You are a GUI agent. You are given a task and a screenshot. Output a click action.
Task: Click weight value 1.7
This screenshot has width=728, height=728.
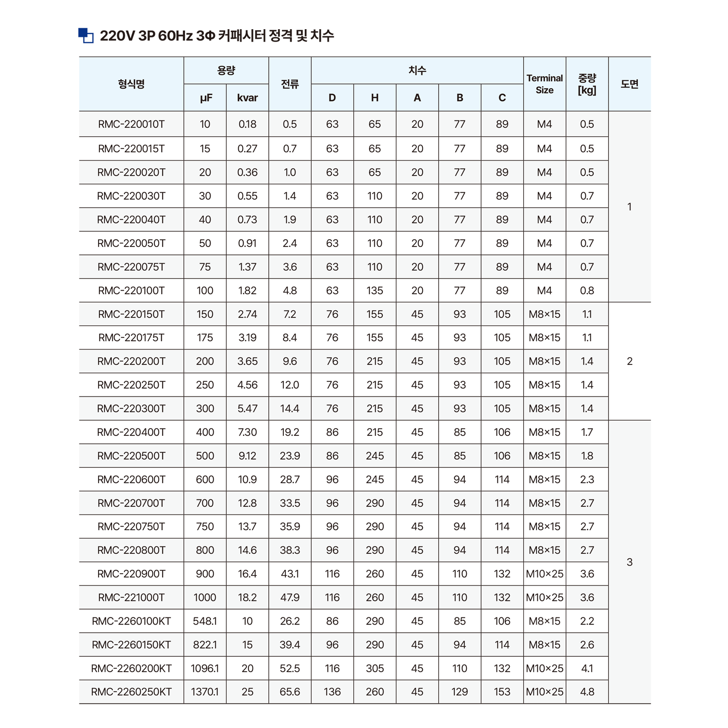coord(587,432)
